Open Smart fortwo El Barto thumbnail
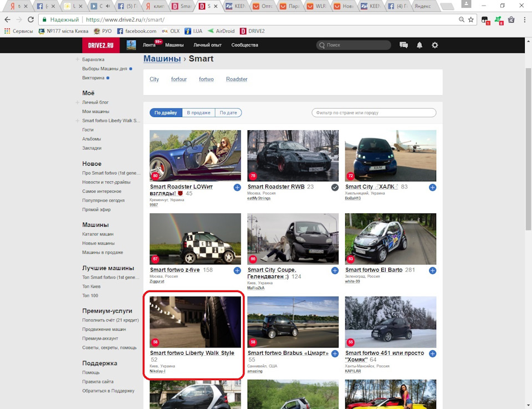The image size is (532, 409). (391, 239)
